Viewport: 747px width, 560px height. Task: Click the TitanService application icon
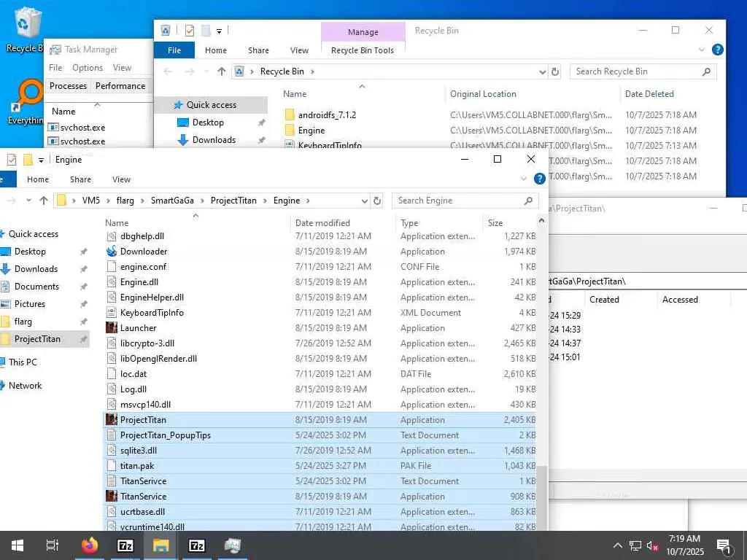coord(112,496)
